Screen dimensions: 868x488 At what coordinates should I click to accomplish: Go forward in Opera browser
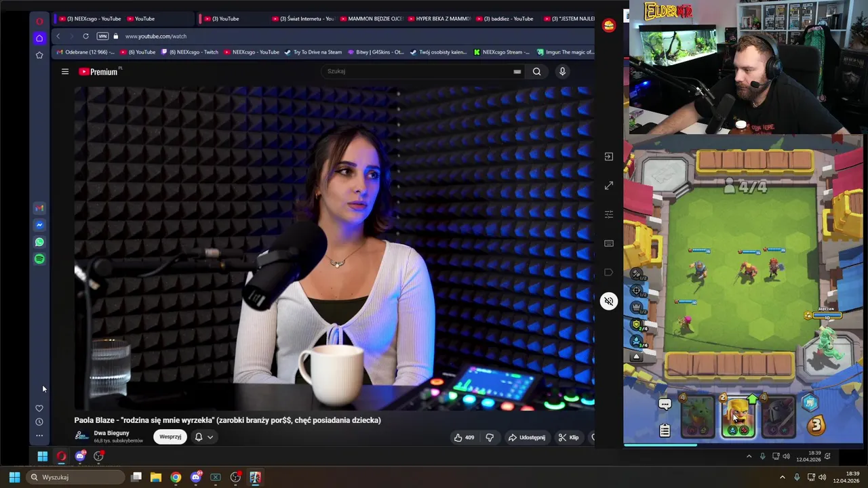(x=71, y=36)
